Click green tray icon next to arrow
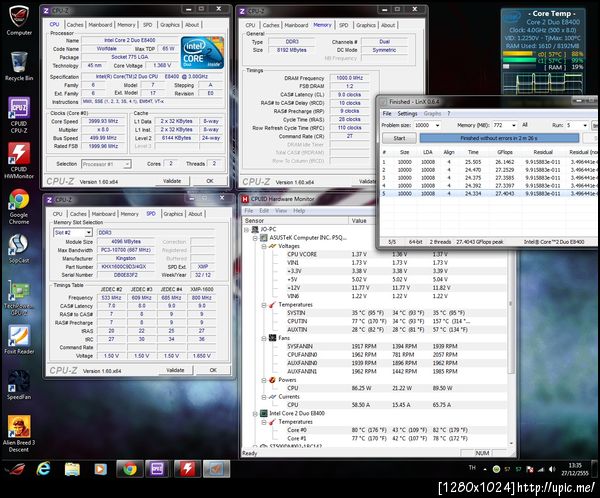Viewport: 600px width, 498px height. 496,469
